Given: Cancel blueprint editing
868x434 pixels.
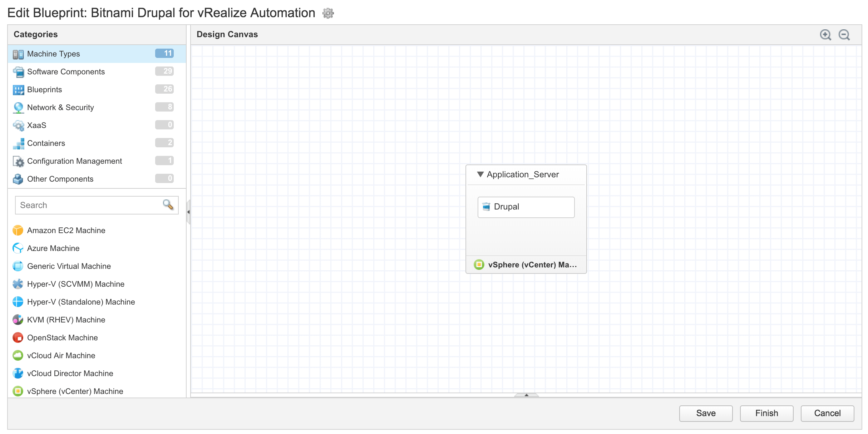Looking at the screenshot, I should [827, 413].
